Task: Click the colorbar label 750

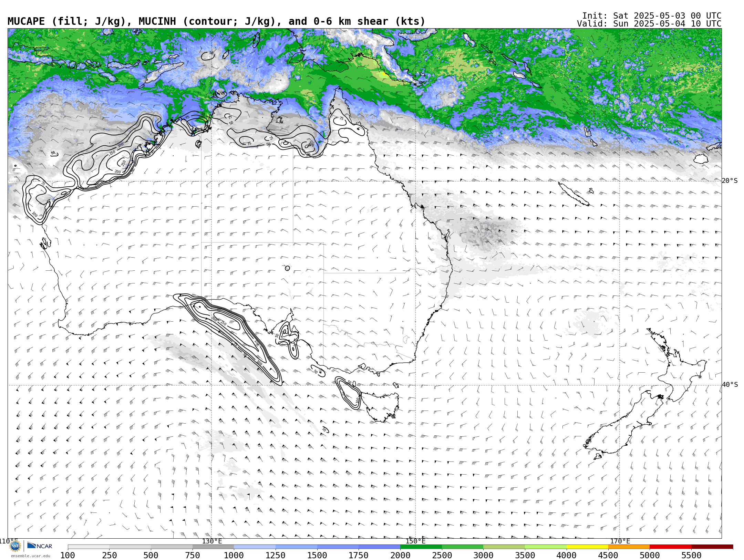Action: [193, 556]
